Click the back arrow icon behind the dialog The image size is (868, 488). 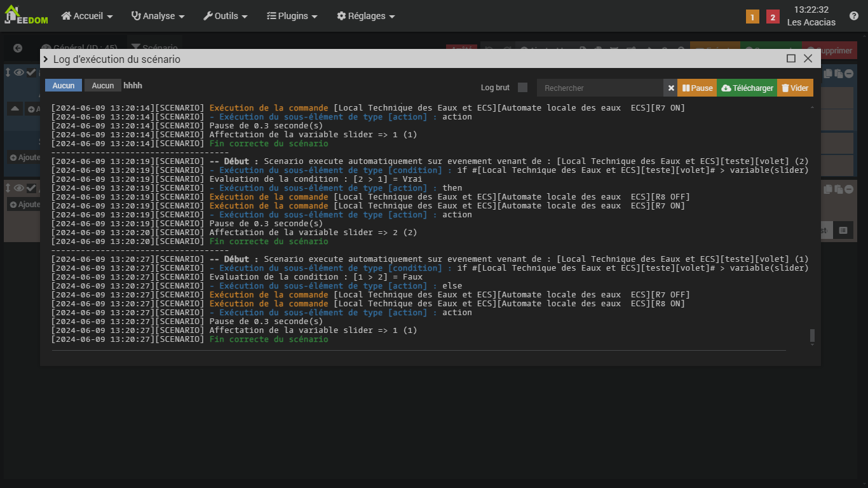18,48
